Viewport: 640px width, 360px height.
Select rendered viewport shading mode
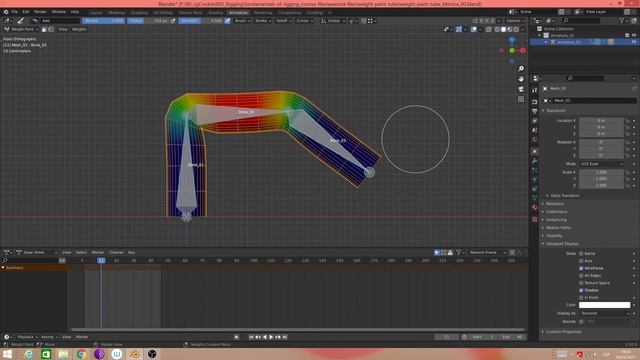pyautogui.click(x=516, y=29)
